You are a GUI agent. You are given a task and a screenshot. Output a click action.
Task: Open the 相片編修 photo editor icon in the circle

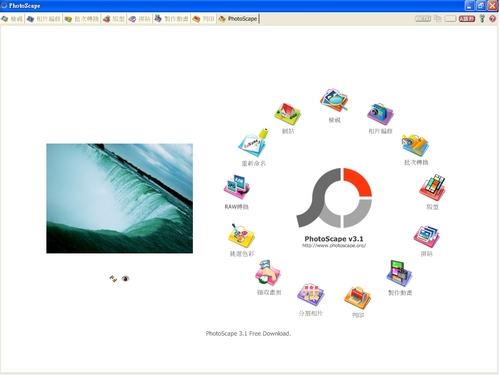point(380,114)
